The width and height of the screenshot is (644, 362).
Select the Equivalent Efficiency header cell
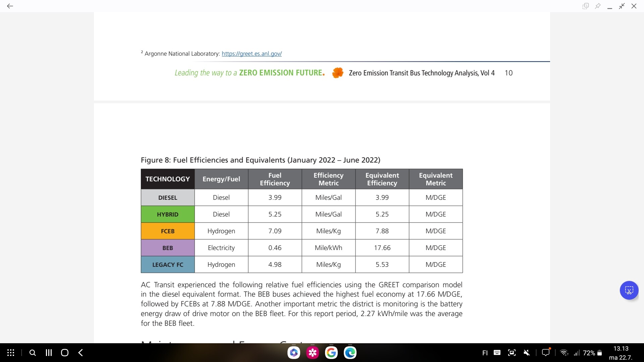pyautogui.click(x=382, y=179)
